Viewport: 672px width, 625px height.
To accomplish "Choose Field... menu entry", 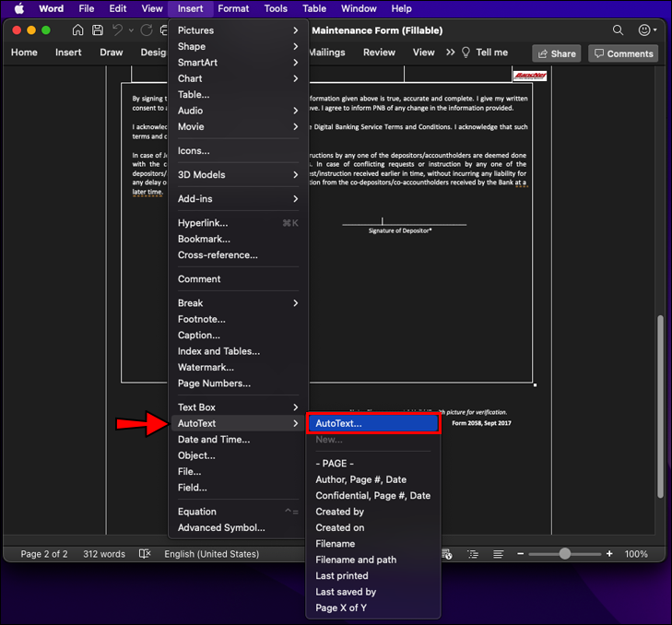I will click(238, 488).
